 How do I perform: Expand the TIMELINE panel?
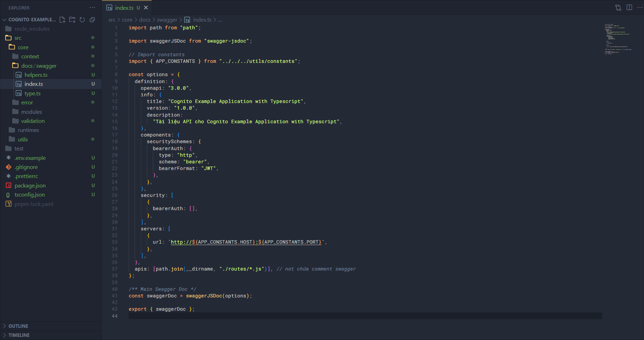(19, 335)
